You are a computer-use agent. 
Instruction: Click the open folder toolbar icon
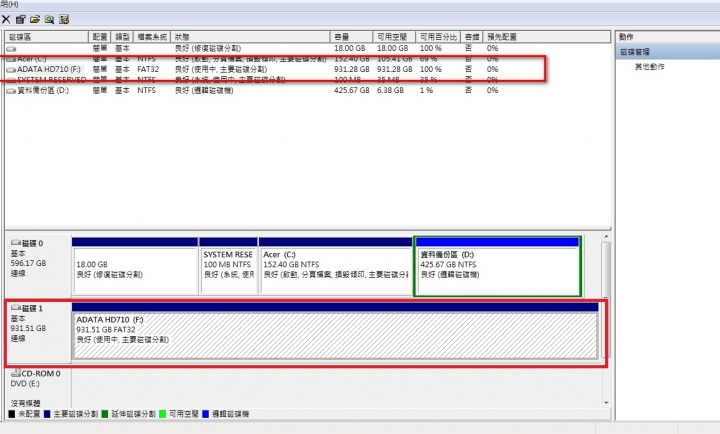(35, 19)
